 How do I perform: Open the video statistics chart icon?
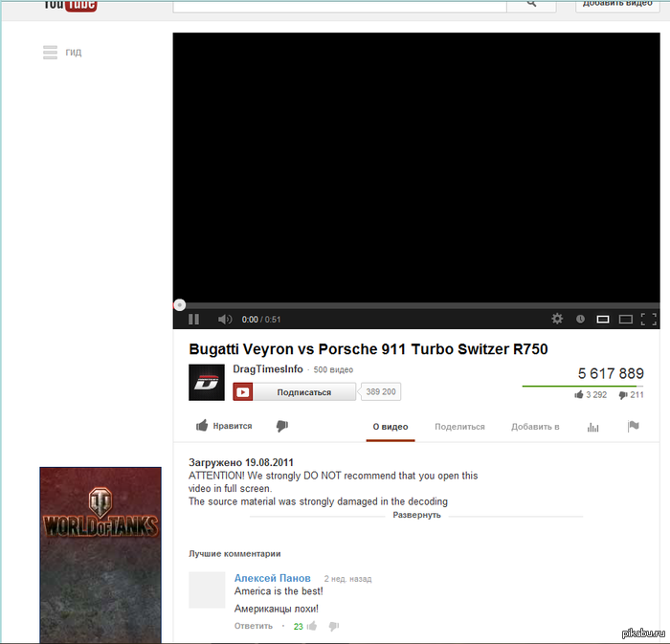coord(592,427)
